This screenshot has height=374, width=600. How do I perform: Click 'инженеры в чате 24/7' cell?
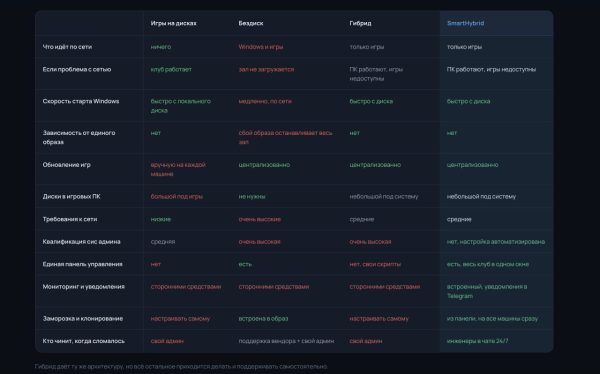click(477, 341)
